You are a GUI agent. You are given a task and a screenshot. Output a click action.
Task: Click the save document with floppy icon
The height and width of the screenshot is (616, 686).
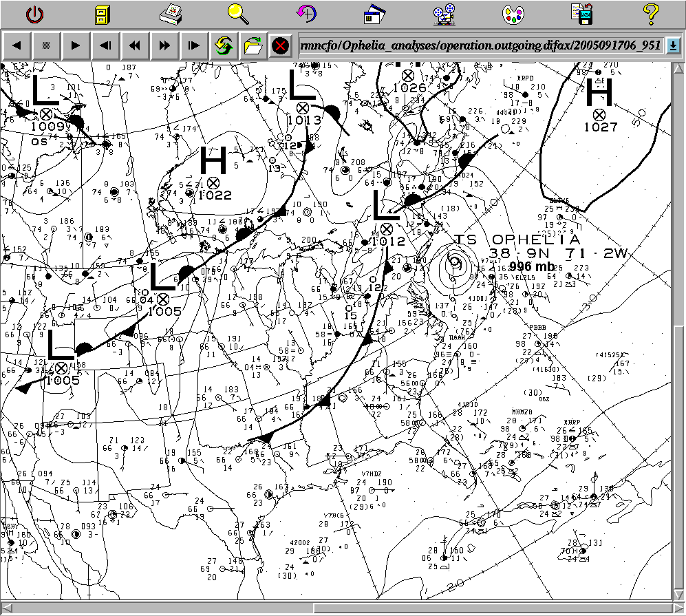581,13
